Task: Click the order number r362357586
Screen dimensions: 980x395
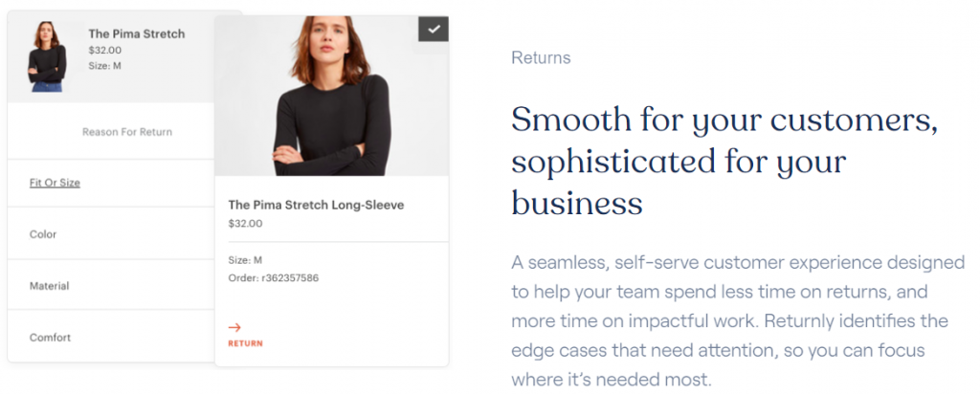Action: pos(289,278)
